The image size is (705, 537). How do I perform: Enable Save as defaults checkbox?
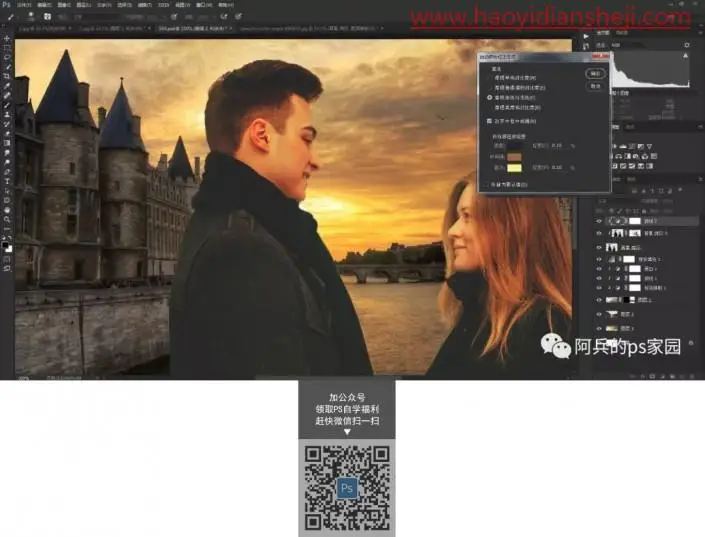pyautogui.click(x=486, y=184)
